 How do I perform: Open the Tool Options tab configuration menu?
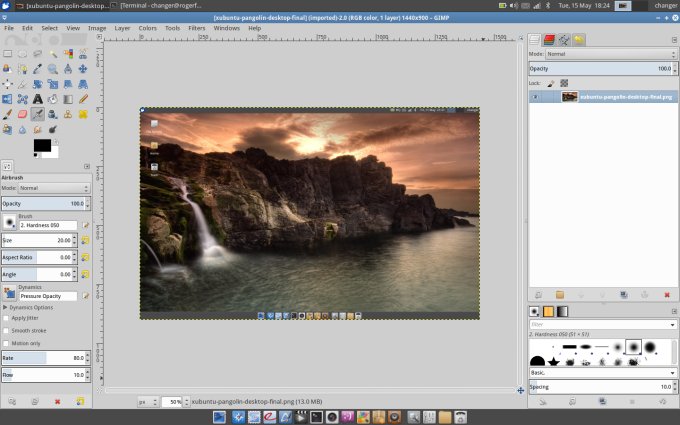tap(87, 167)
